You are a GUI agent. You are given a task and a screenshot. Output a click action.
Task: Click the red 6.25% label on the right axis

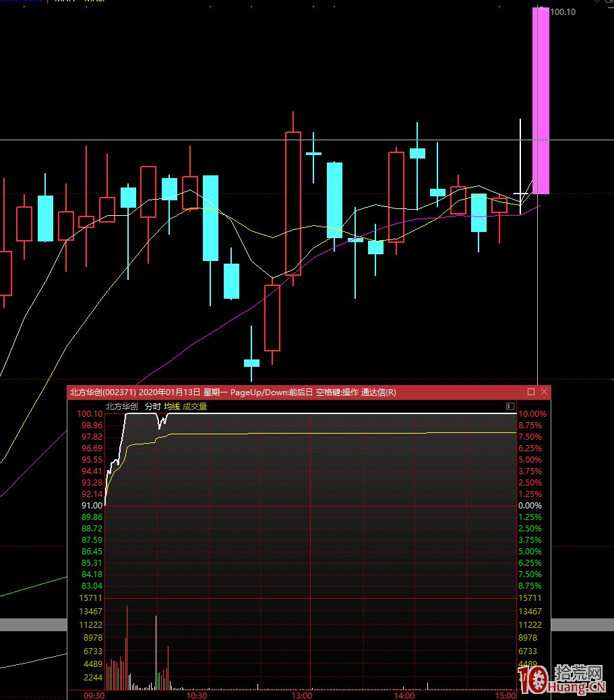[x=530, y=448]
